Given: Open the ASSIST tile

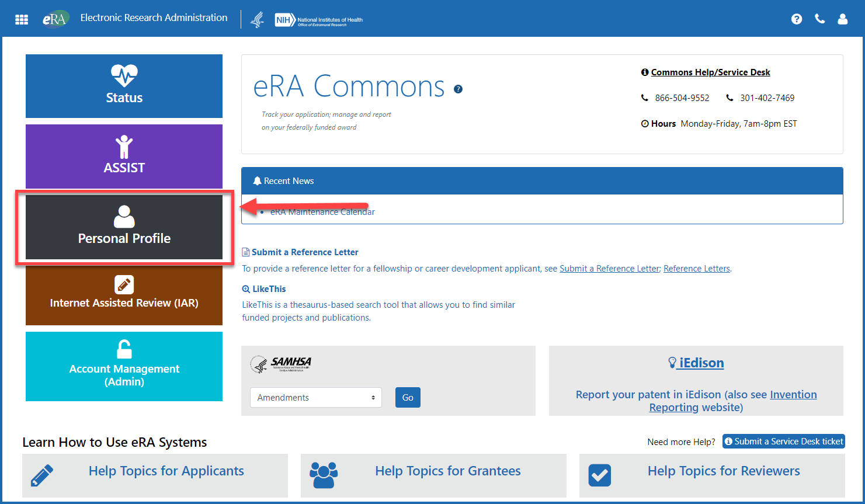Looking at the screenshot, I should click(124, 156).
